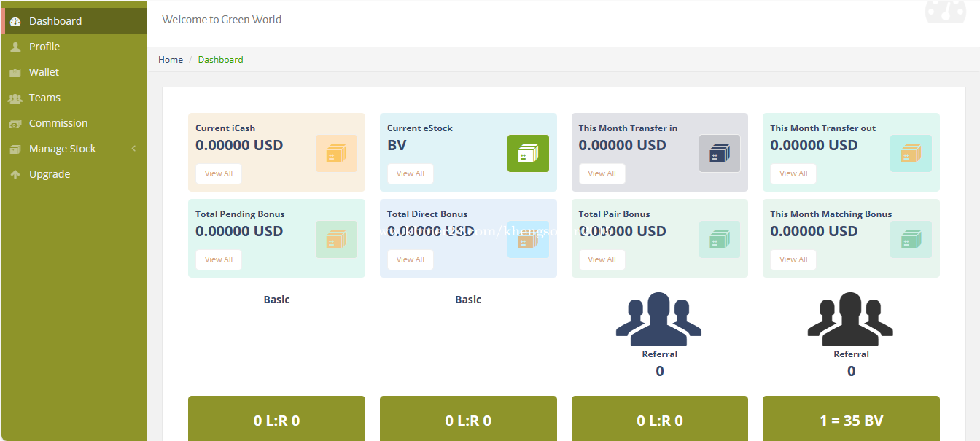Viewport: 980px width, 441px height.
Task: Click the green money icon on Current eStock
Action: [528, 153]
